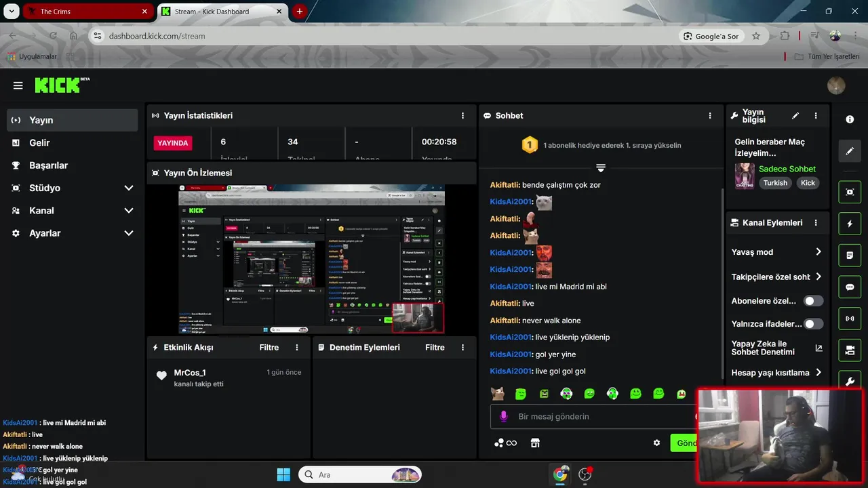Open the Windows Start menu
Viewport: 868px width, 488px height.
(283, 474)
